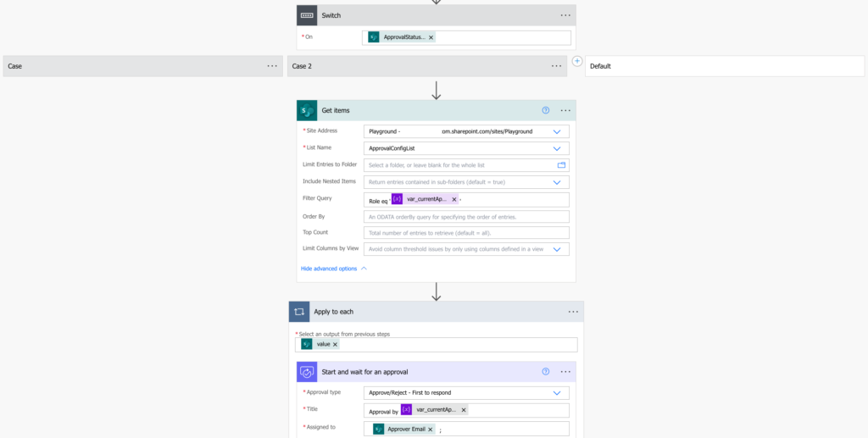Collapse advanced options using the chevron
The height and width of the screenshot is (438, 868).
click(x=364, y=269)
